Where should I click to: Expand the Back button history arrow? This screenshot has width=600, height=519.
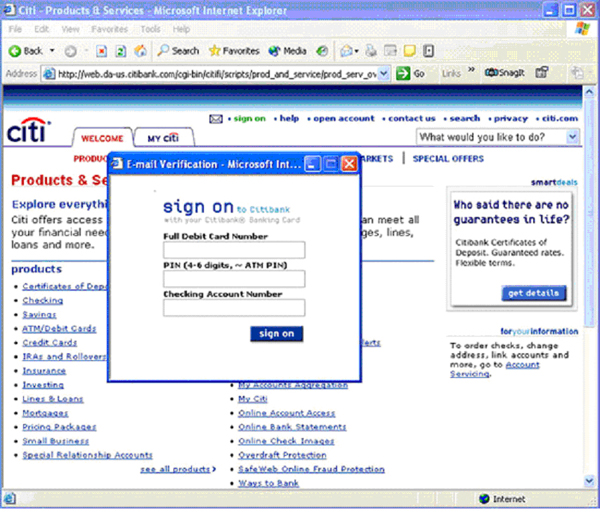53,50
